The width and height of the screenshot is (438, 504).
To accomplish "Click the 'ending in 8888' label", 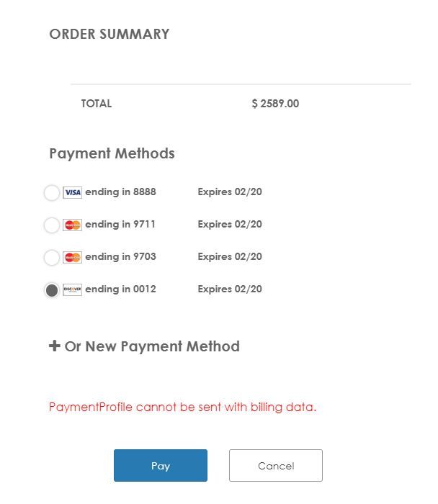I will tap(120, 192).
